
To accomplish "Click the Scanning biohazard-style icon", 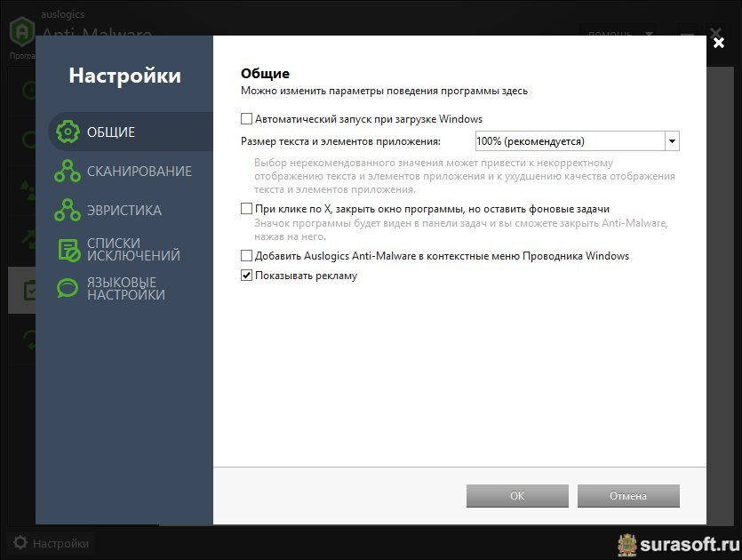I will point(68,171).
